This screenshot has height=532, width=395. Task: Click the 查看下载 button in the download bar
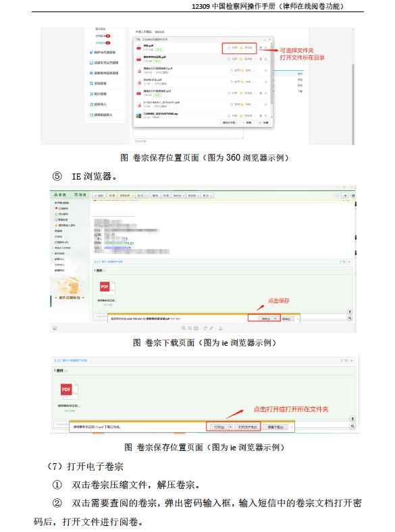pos(275,427)
